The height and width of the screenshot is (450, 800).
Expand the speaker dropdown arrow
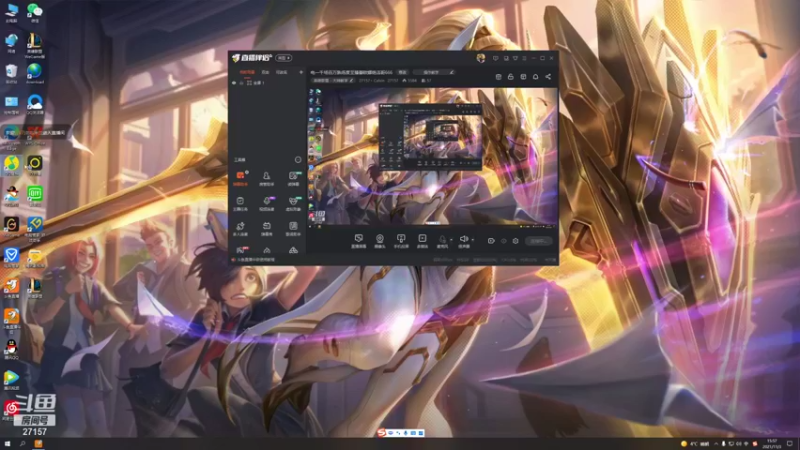(473, 240)
